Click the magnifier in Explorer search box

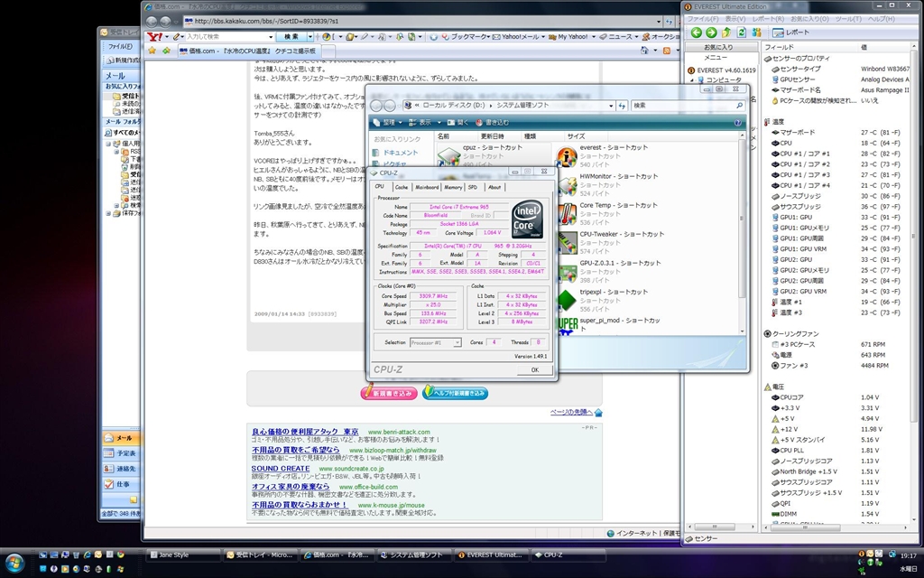point(739,106)
